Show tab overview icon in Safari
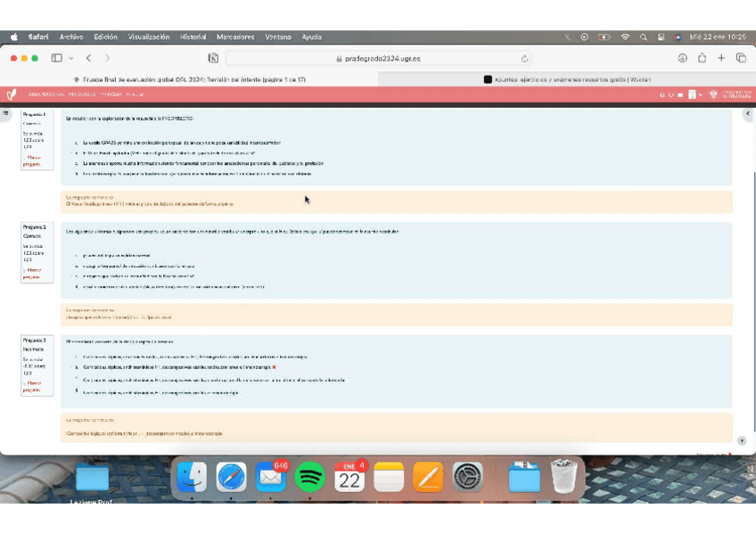Screen dimensions: 756x534 (741, 58)
